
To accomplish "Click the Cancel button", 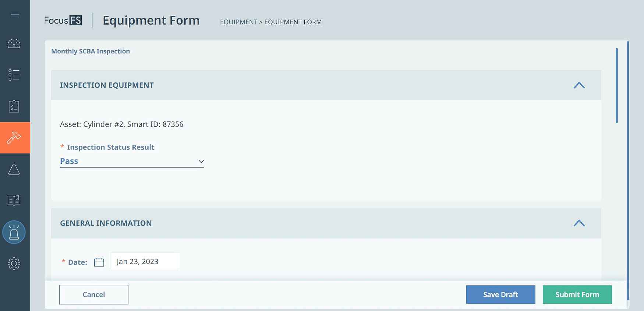I will 94,294.
